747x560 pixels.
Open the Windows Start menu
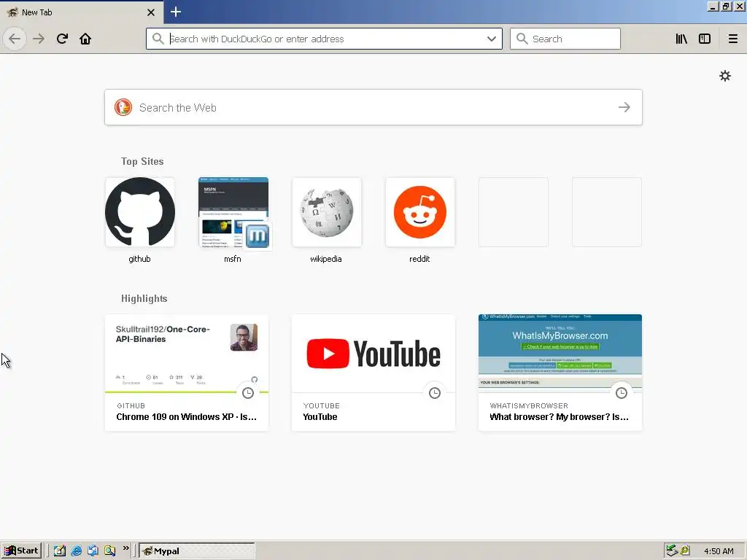[21, 551]
